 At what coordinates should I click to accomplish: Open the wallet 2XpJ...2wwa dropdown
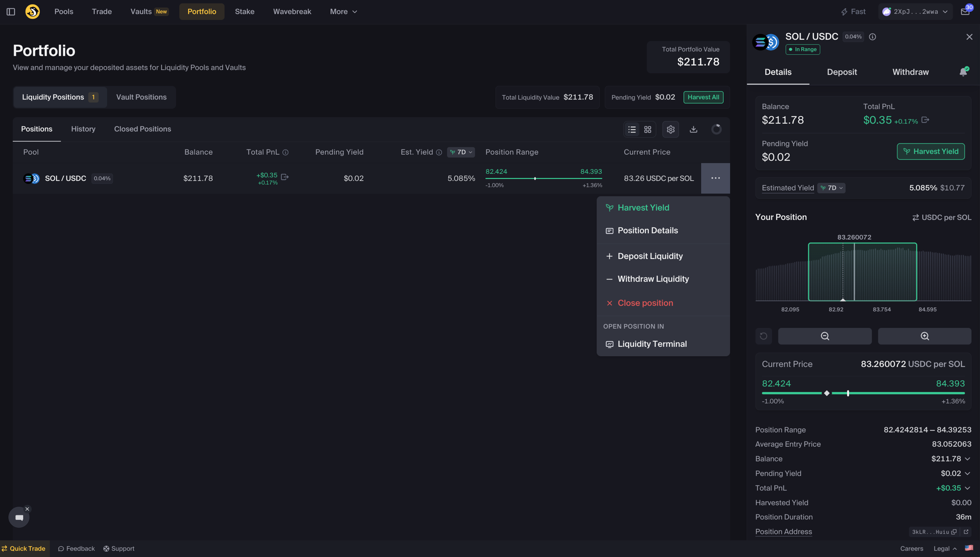click(915, 12)
